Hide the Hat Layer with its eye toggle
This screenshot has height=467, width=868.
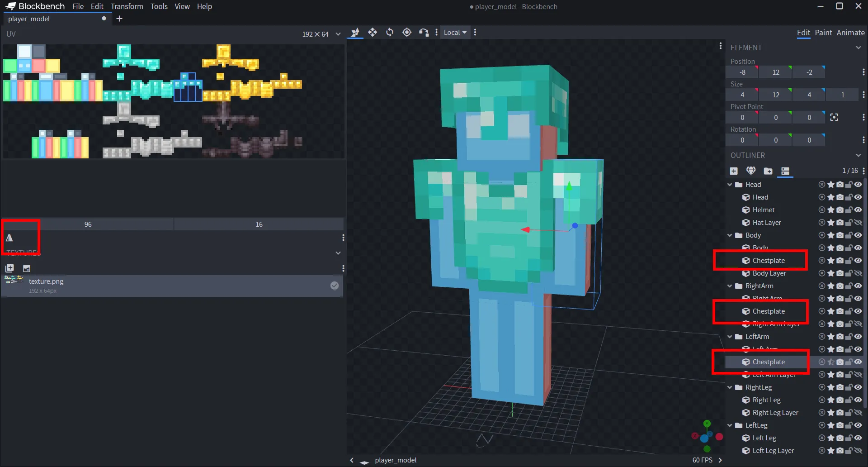point(858,222)
